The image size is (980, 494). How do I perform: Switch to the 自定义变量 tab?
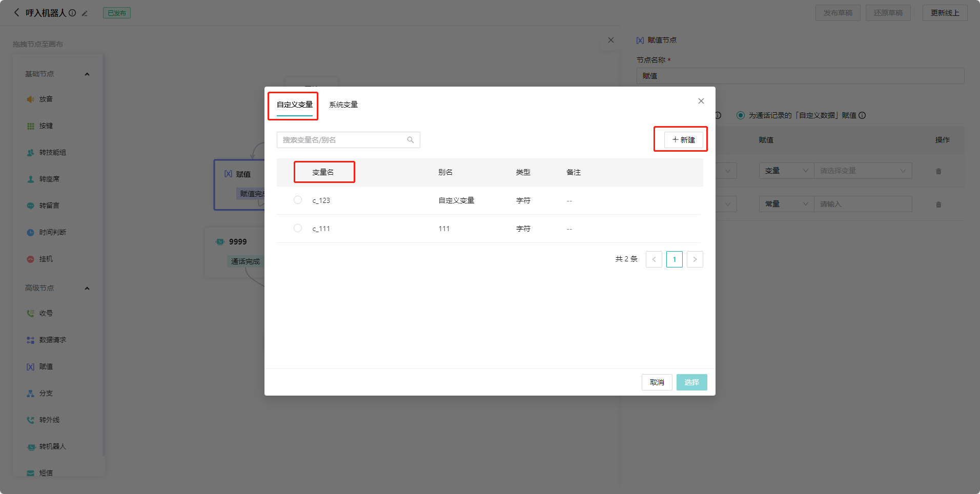[295, 105]
